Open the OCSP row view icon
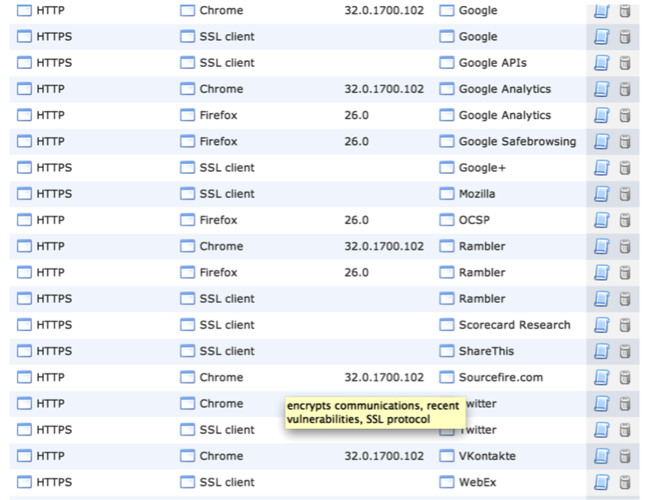 [x=602, y=220]
